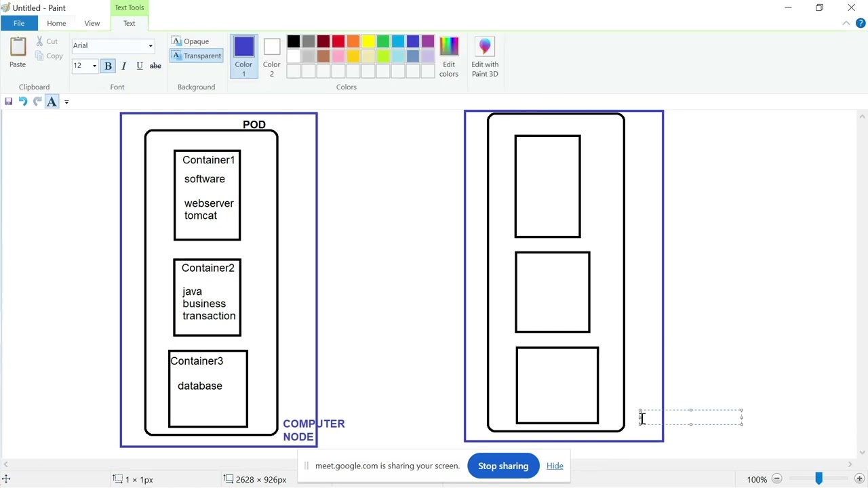
Task: Click horizontal scrollbar right arrow
Action: [850, 464]
